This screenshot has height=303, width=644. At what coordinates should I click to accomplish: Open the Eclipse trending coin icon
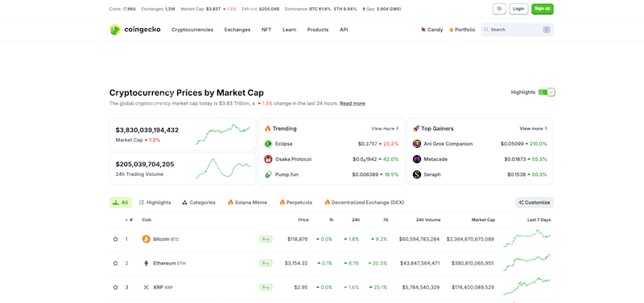click(x=268, y=144)
